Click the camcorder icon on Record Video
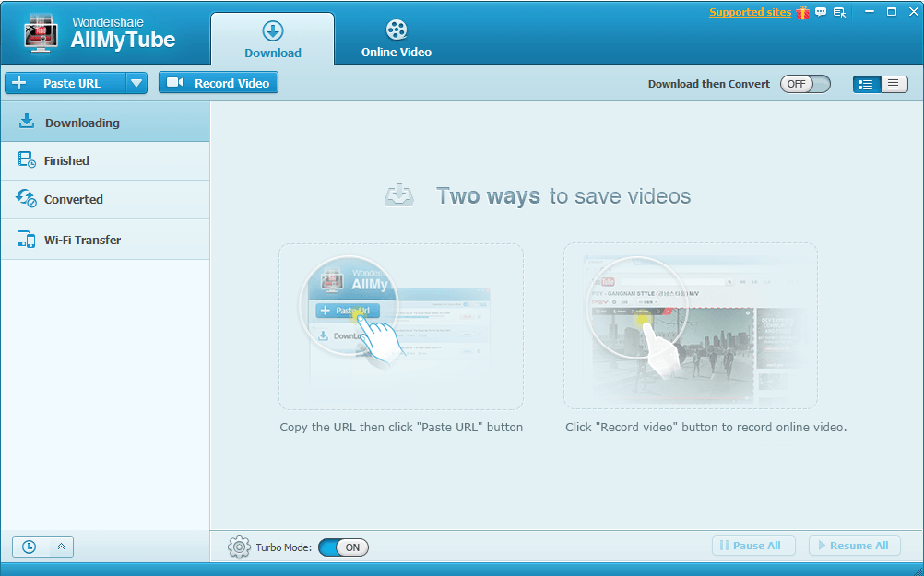 coord(175,82)
